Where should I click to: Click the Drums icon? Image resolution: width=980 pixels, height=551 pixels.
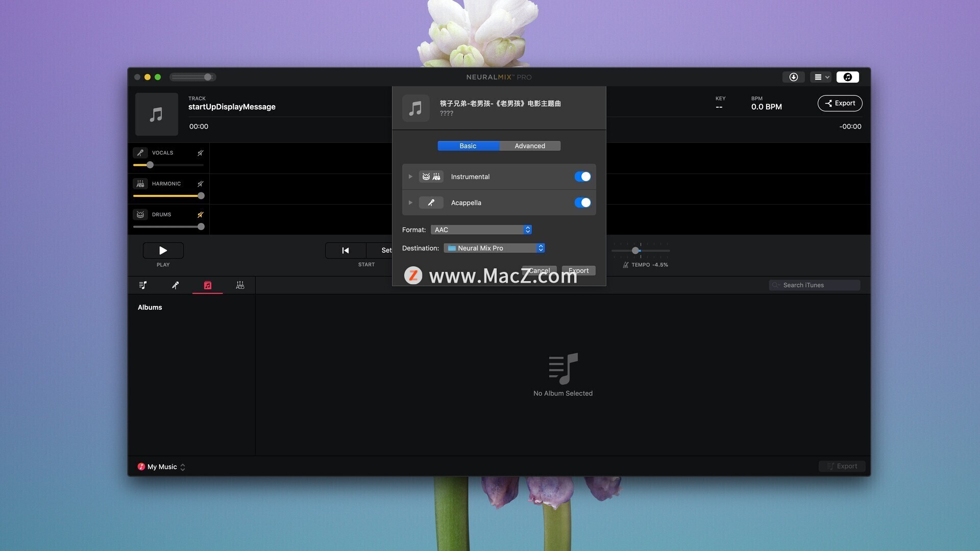tap(140, 214)
